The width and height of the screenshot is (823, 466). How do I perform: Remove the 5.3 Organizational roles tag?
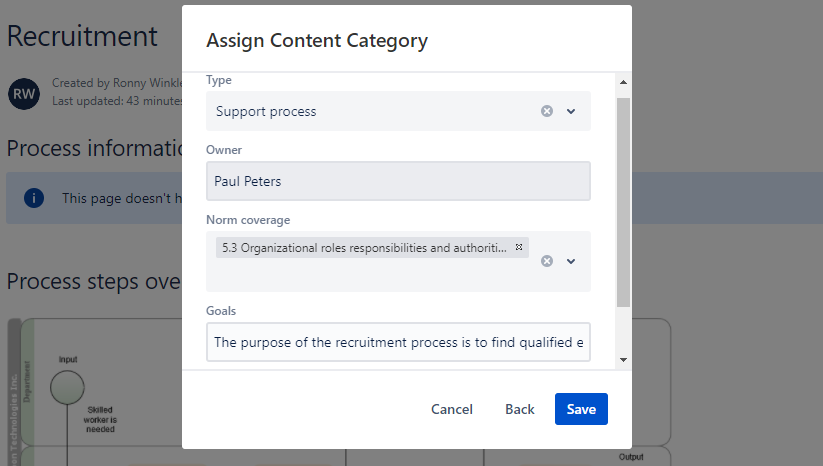point(519,248)
